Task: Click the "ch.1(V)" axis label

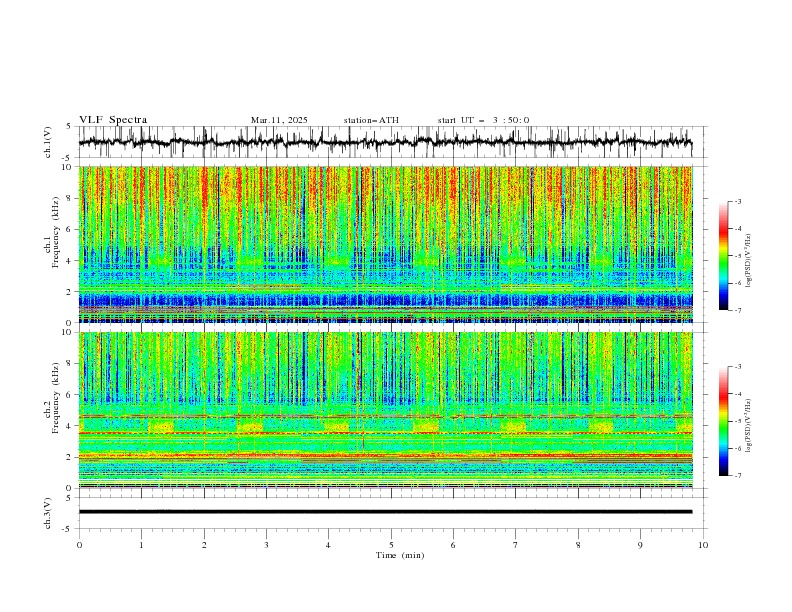Action: [48, 142]
